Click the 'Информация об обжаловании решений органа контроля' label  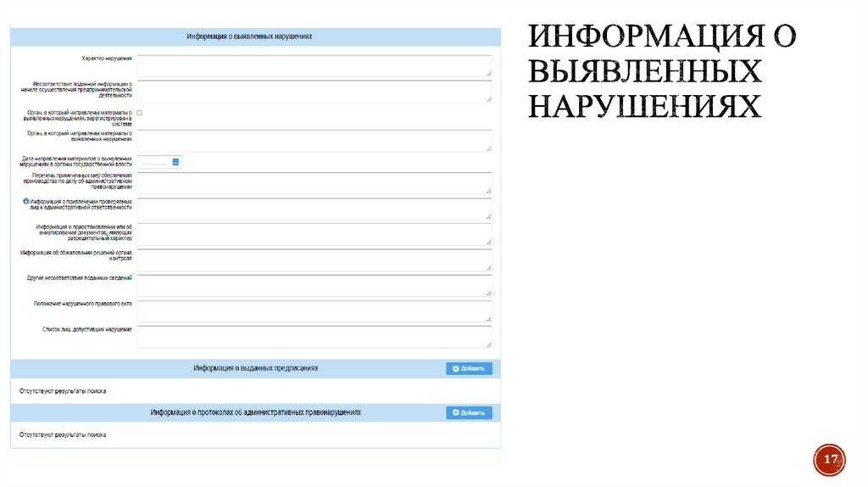(75, 255)
